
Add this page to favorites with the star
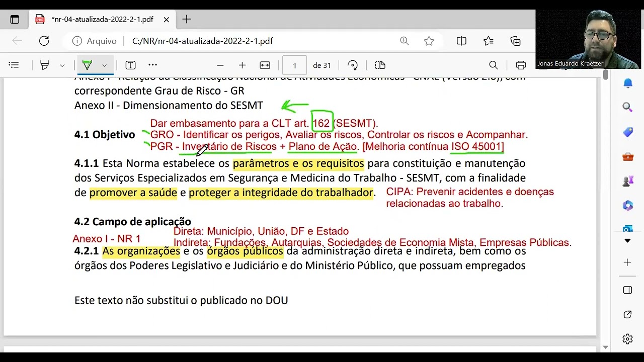point(429,41)
